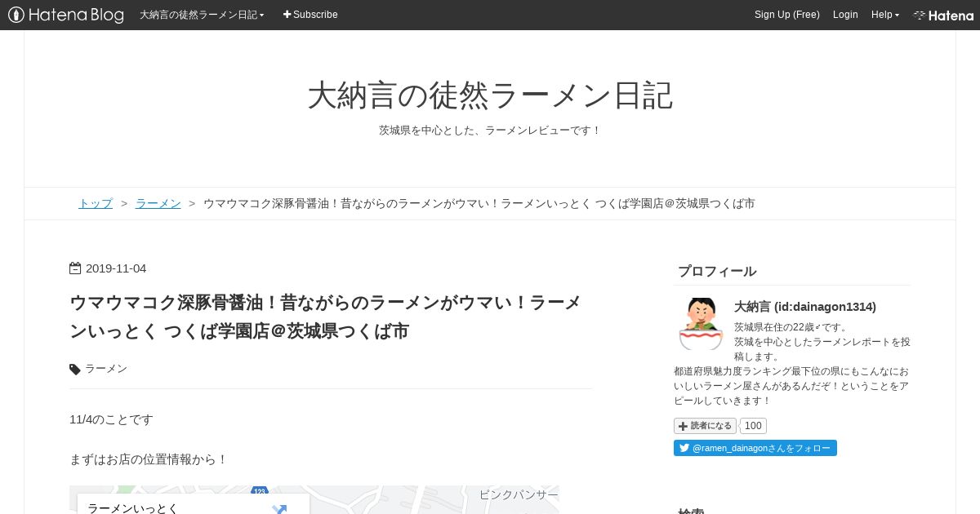Follow @ramen_dainagon on Twitter

tap(755, 448)
